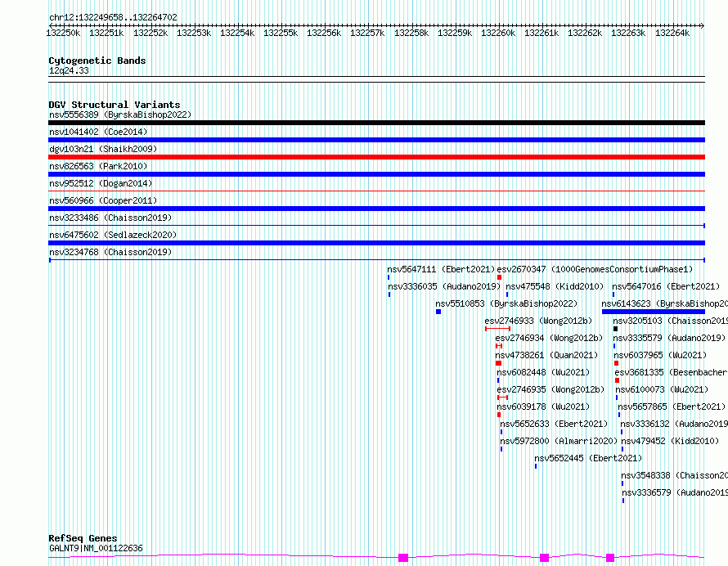Image resolution: width=728 pixels, height=566 pixels.
Task: Click the 132264k ruler position
Action: point(672,34)
